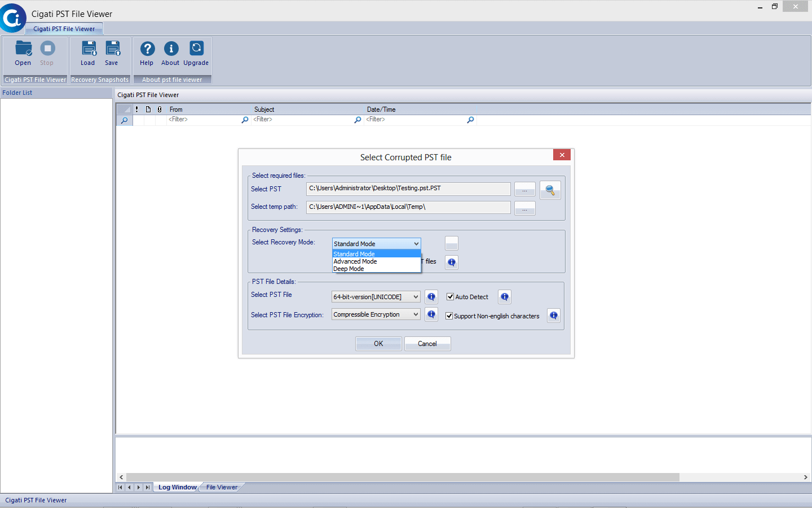Click the document type column header icon
The width and height of the screenshot is (812, 508).
148,110
